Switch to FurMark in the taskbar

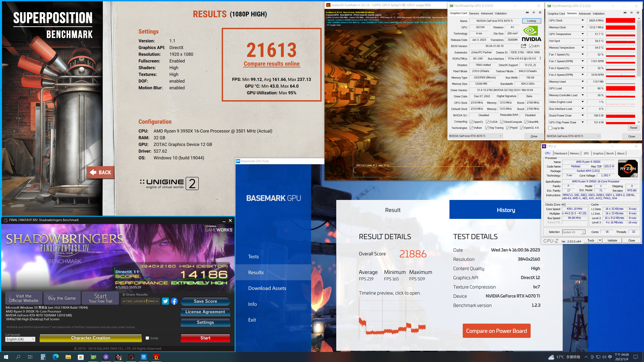click(156, 357)
